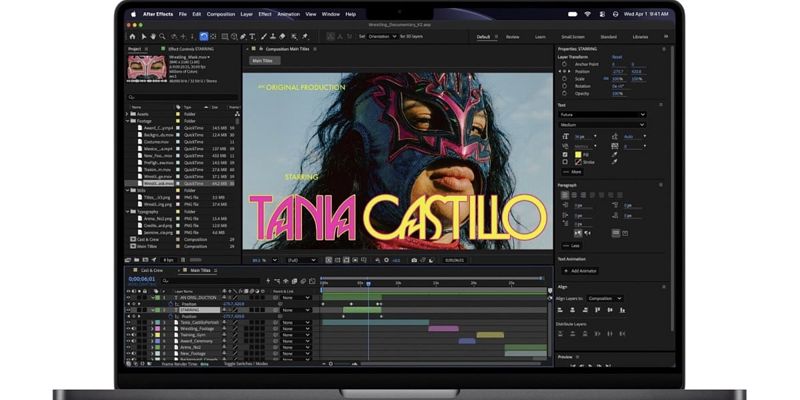Select the Selection arrow tool
The image size is (800, 400).
point(143,36)
